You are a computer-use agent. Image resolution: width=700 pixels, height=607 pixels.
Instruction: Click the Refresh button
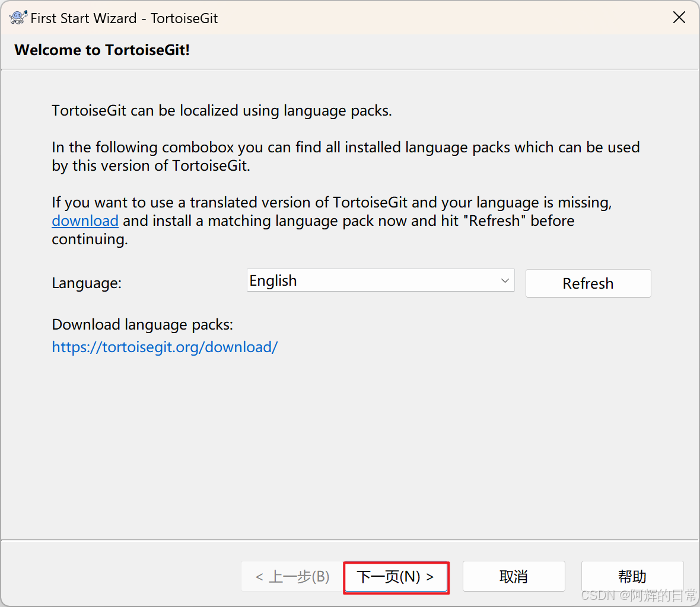[588, 283]
